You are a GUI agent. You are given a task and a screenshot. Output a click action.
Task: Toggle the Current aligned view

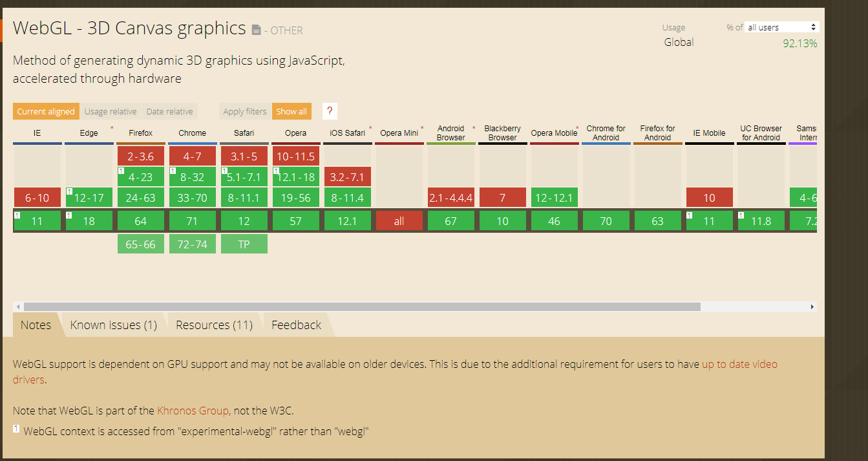45,111
